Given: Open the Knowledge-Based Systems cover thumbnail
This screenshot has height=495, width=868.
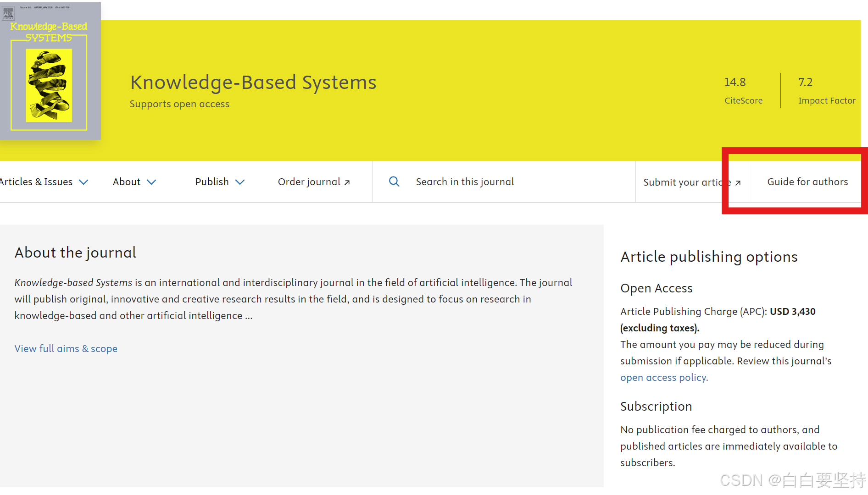Looking at the screenshot, I should (x=50, y=71).
